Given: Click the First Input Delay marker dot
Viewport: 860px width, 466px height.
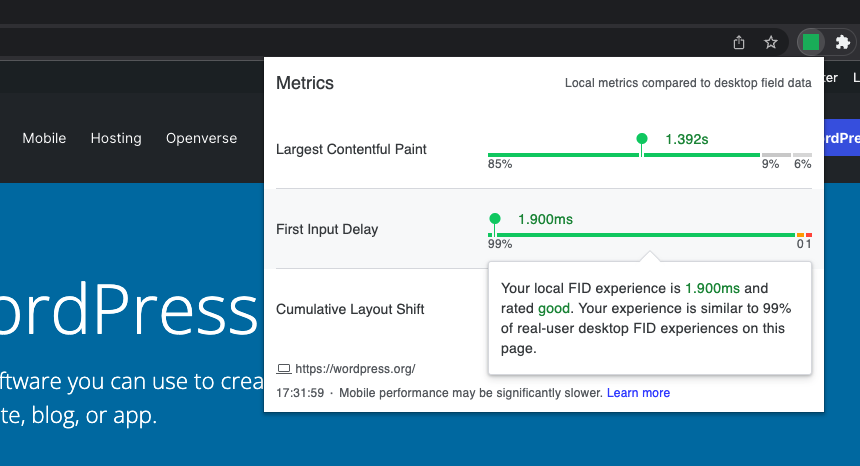Looking at the screenshot, I should coord(495,219).
